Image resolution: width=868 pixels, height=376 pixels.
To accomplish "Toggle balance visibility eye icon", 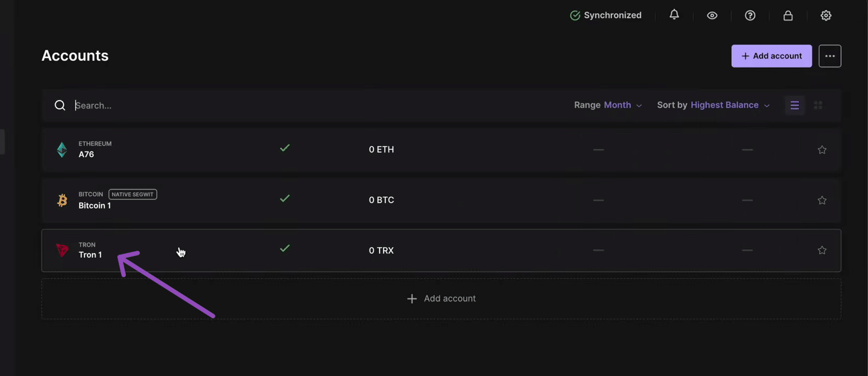I will [712, 16].
